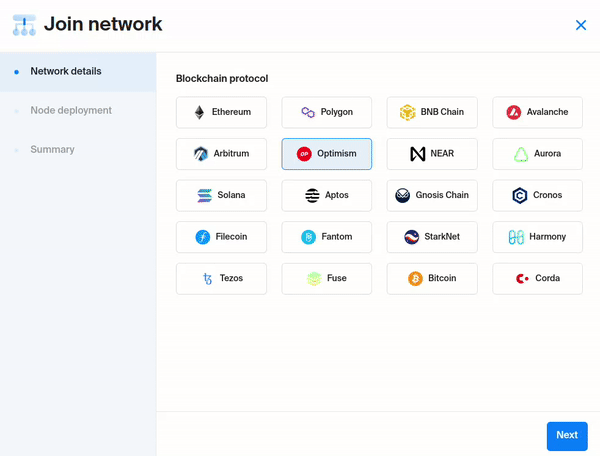Select the Optimism protocol option
Viewport: 600px width, 456px height.
pyautogui.click(x=327, y=154)
